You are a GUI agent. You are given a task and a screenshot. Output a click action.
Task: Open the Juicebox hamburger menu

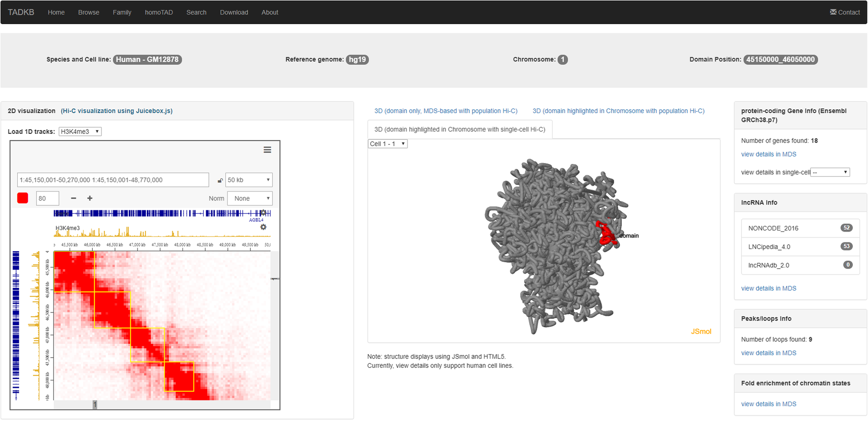(x=267, y=150)
